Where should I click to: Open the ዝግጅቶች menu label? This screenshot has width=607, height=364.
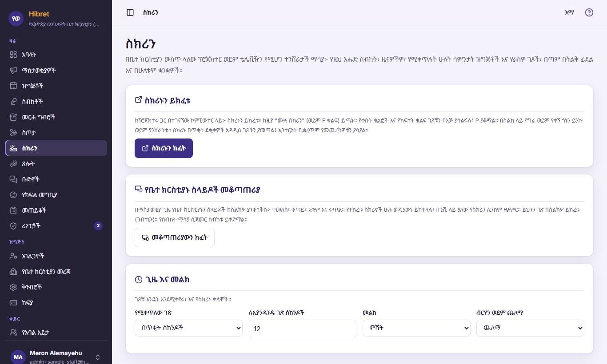[x=33, y=86]
